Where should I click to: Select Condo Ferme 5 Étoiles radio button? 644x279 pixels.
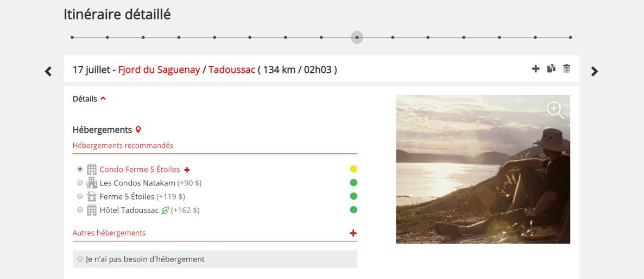pos(80,169)
